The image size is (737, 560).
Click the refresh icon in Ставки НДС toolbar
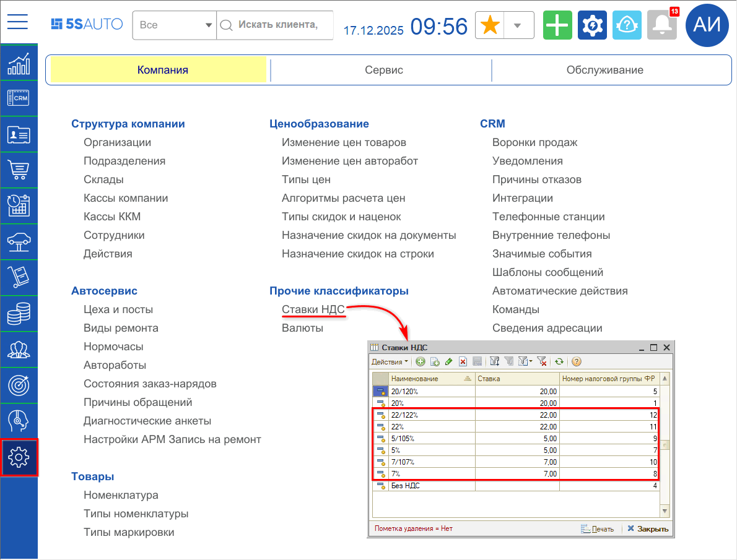(x=559, y=362)
